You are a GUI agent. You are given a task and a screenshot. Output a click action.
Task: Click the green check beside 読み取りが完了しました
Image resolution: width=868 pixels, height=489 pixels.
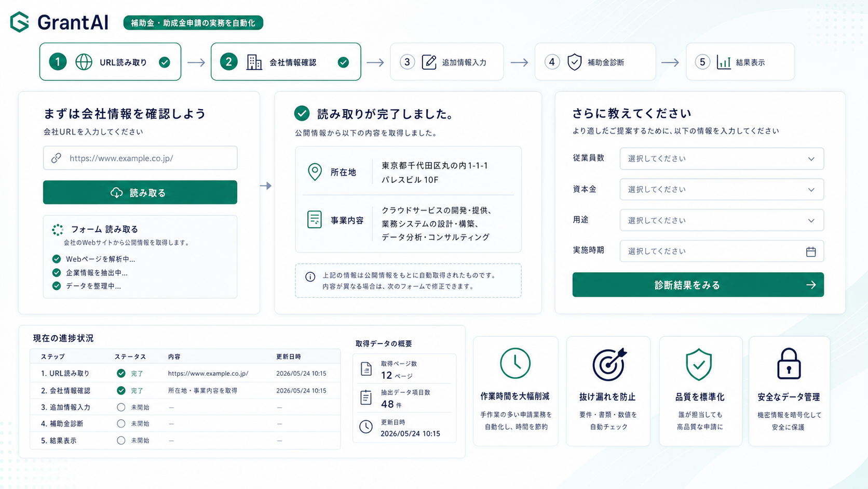point(302,113)
